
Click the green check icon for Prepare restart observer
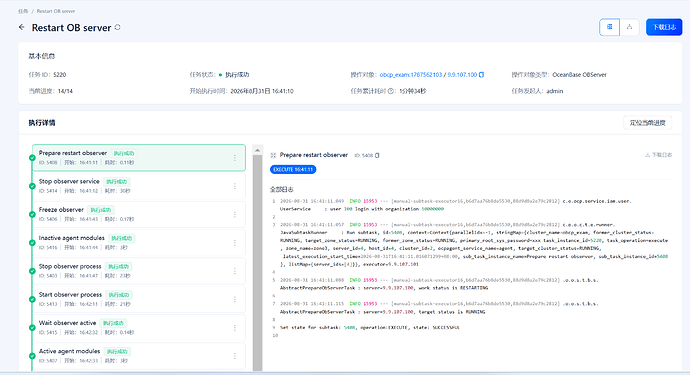coord(32,158)
